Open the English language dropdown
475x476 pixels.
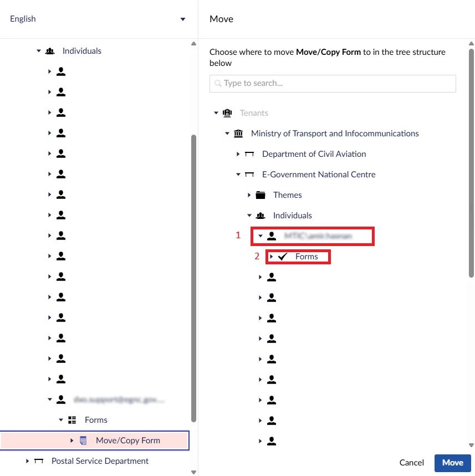[98, 19]
